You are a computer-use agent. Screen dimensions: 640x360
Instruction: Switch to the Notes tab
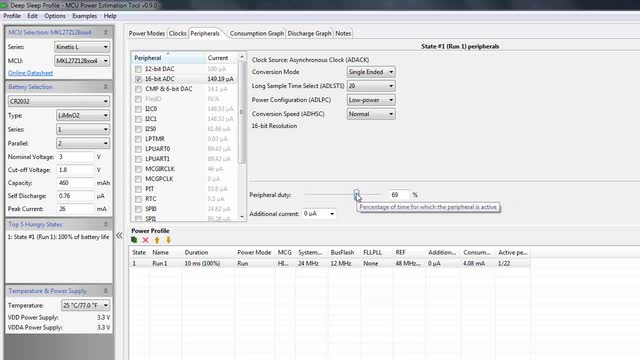(343, 33)
